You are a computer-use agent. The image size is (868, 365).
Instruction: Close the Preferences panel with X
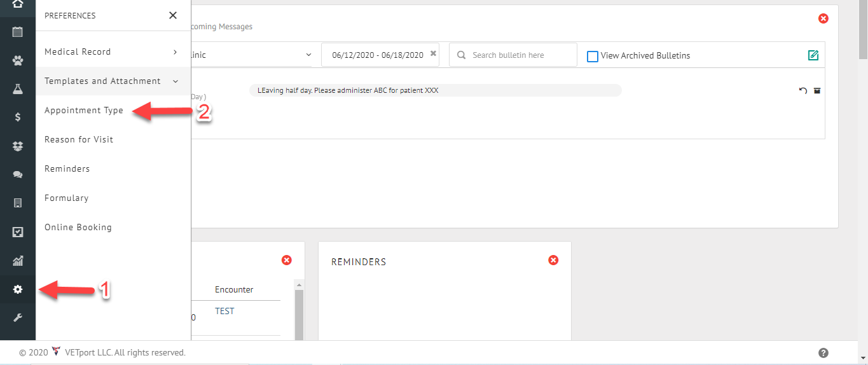pyautogui.click(x=173, y=15)
